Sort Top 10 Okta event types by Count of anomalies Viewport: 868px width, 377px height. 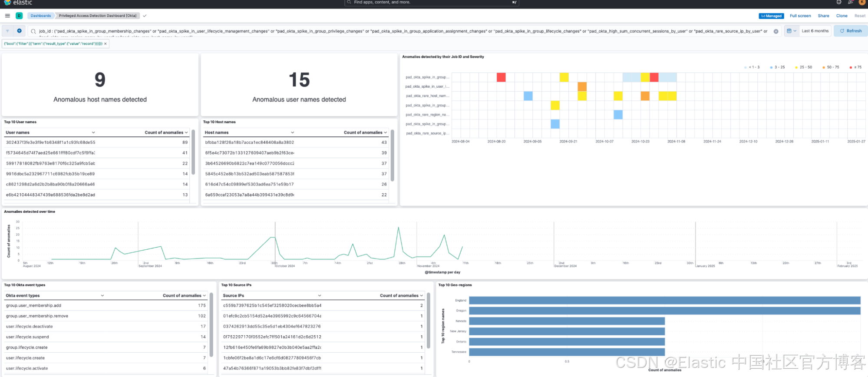pos(184,295)
